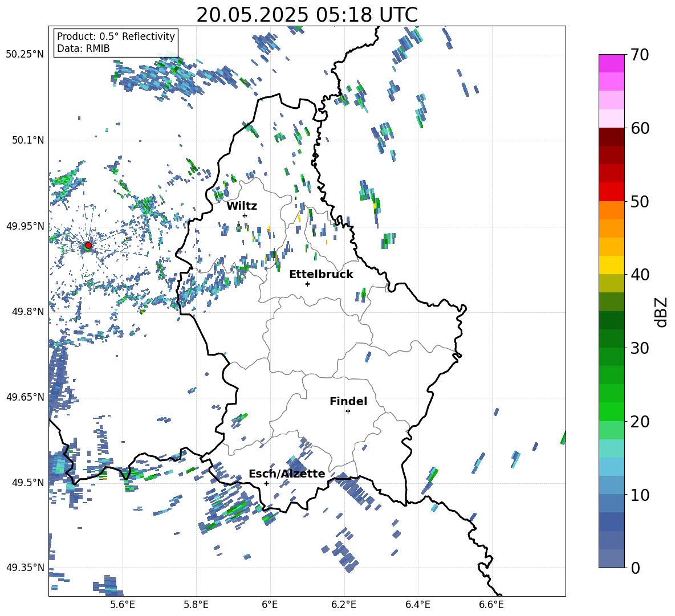
Task: Click the red radar site marker
Action: 88,246
